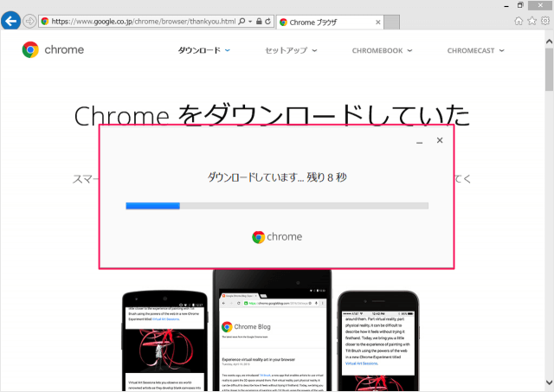Click the browser back arrow button

[11, 20]
